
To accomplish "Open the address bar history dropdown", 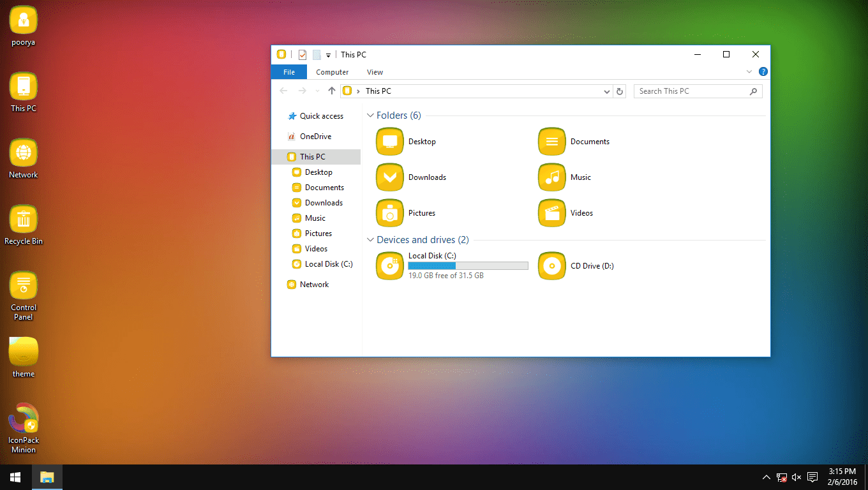I will click(x=606, y=91).
